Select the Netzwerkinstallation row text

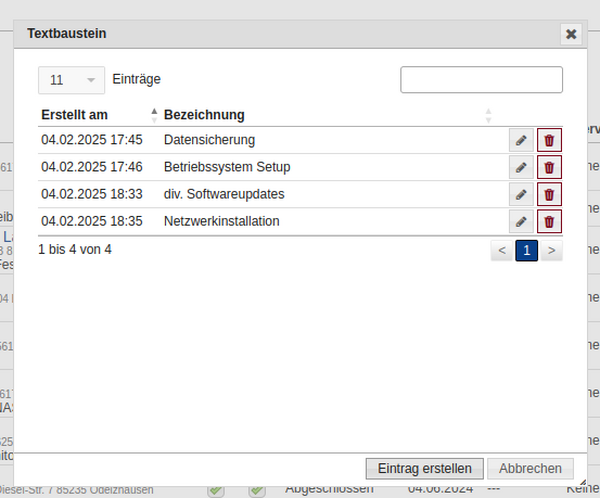(221, 221)
